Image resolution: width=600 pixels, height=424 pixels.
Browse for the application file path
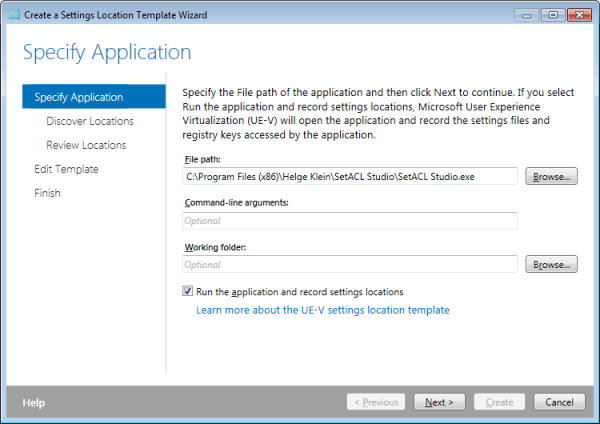[x=551, y=176]
